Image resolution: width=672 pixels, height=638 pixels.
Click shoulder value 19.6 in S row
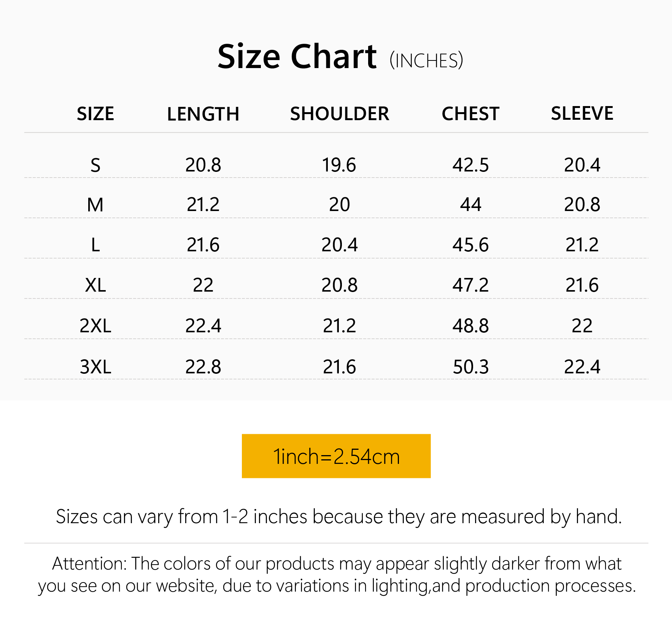[x=339, y=165]
